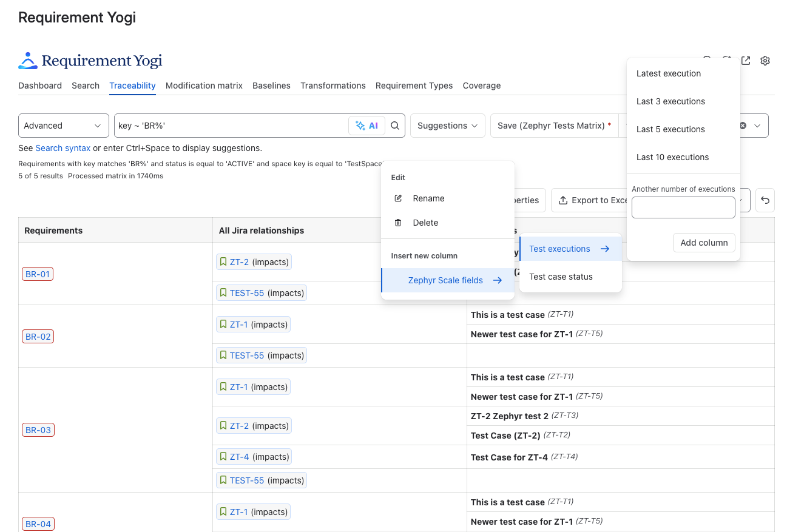Screen dimensions: 787x532
Task: Open the Modification matrix tab
Action: pos(204,86)
